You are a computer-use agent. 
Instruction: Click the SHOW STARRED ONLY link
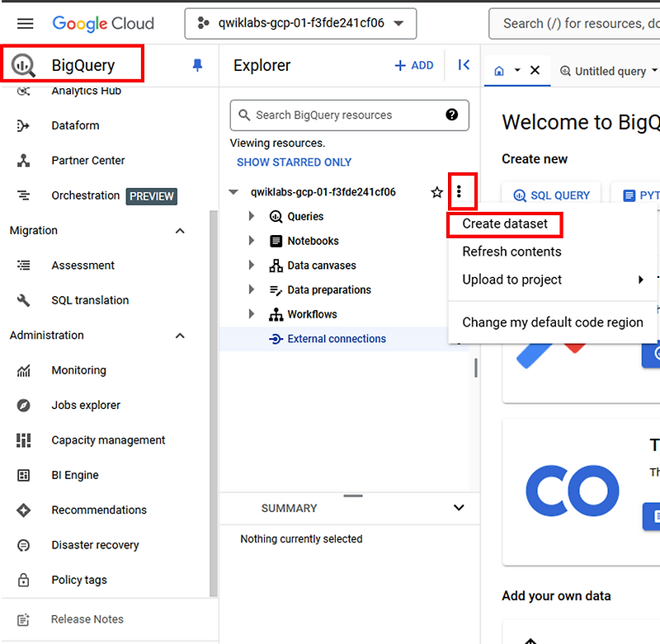point(294,162)
